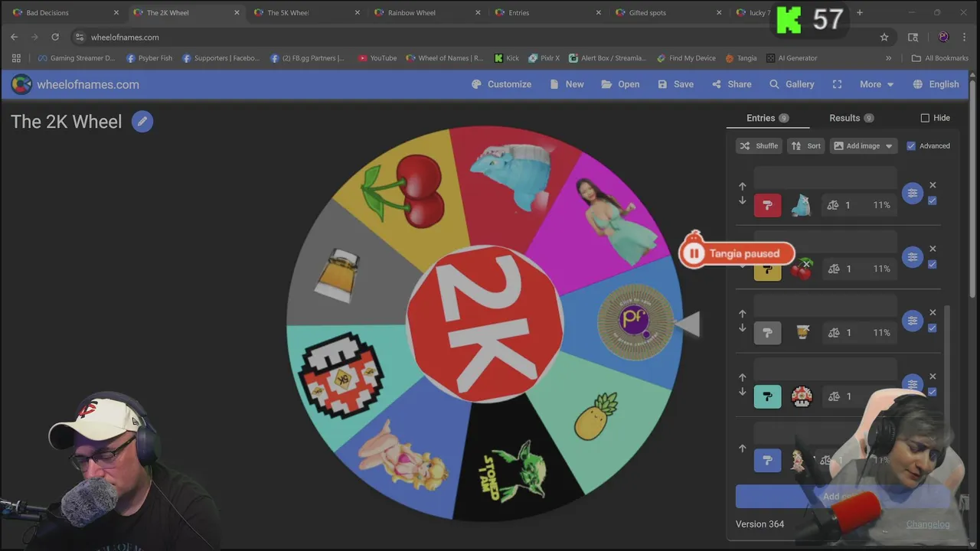Spin the wheel by clicking 2K center
This screenshot has height=551, width=980.
coord(484,324)
